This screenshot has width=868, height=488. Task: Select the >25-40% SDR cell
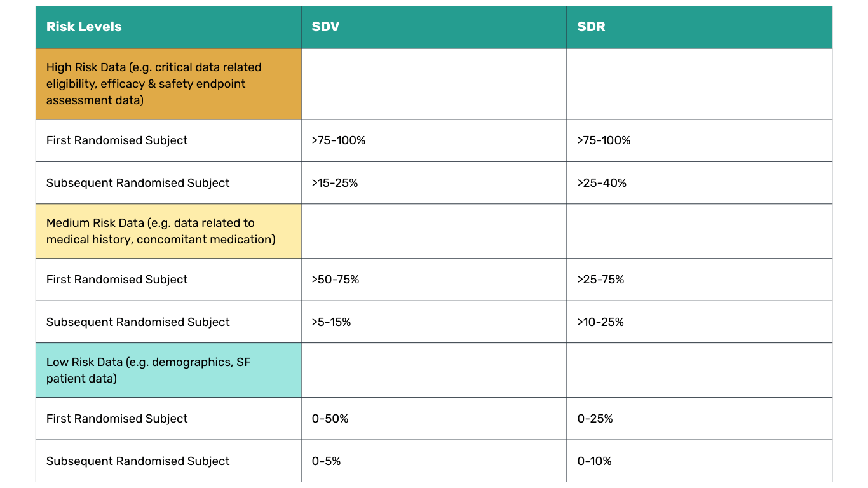[x=602, y=183]
